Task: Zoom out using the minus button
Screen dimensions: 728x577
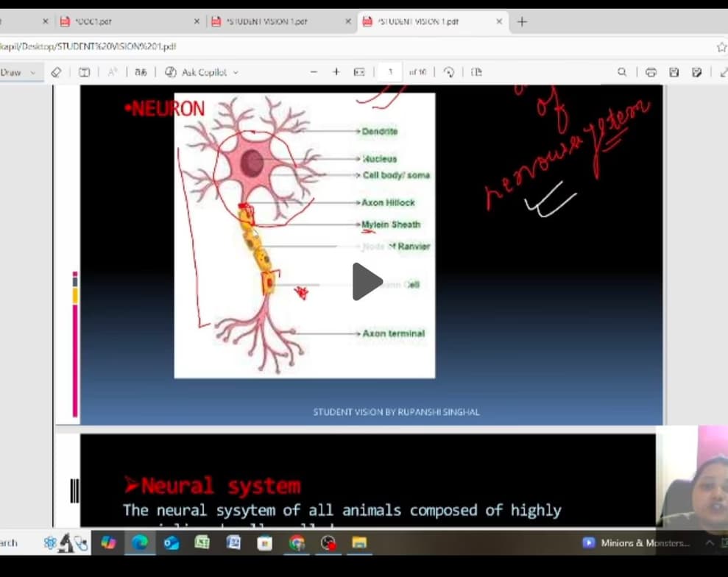Action: 314,72
